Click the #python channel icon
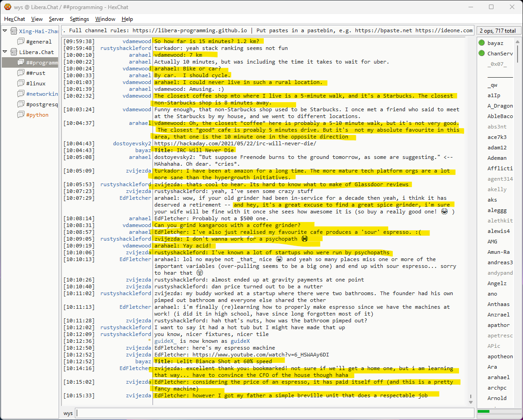523x420 pixels. (x=20, y=115)
